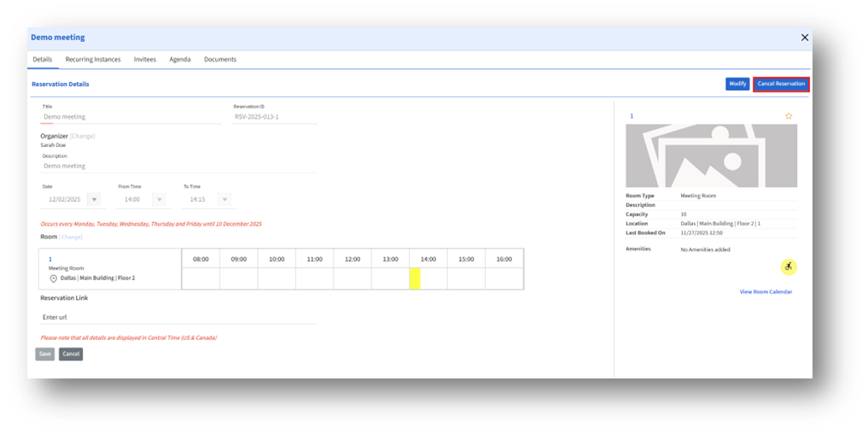Image resolution: width=868 pixels, height=434 pixels.
Task: Close the Demo meeting dialog
Action: click(804, 38)
